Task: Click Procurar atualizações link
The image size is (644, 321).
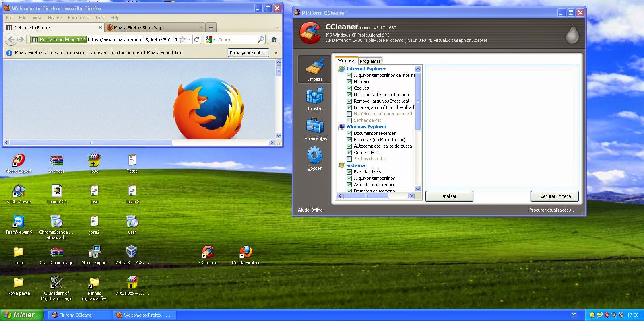Action: click(552, 210)
